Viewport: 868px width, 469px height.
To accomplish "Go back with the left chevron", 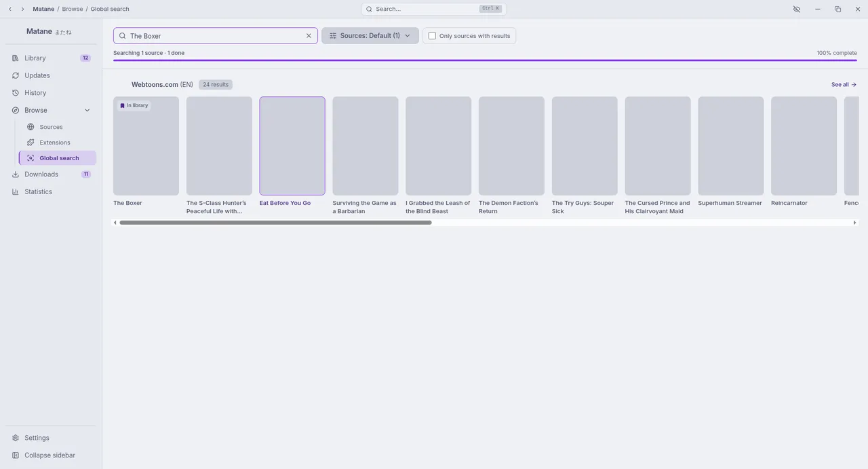I will pyautogui.click(x=10, y=9).
